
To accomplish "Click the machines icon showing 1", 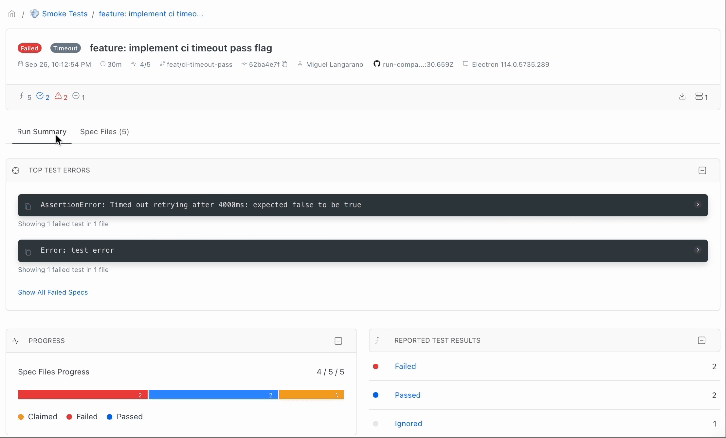I will pyautogui.click(x=701, y=97).
